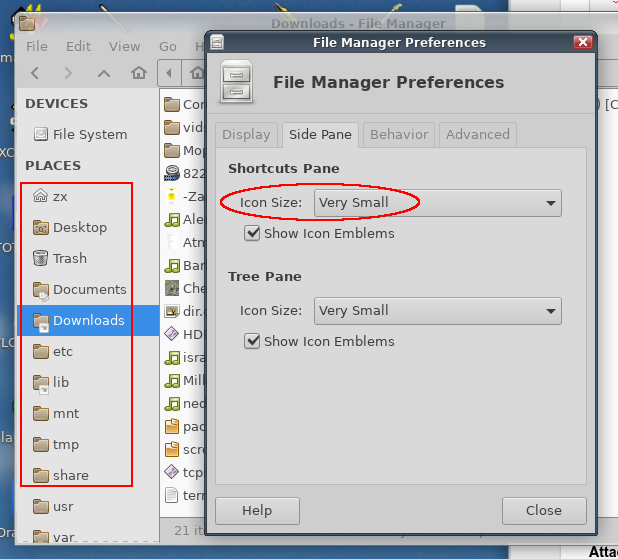This screenshot has width=618, height=559.
Task: Go to the parent folder using the up arrow
Action: (105, 73)
